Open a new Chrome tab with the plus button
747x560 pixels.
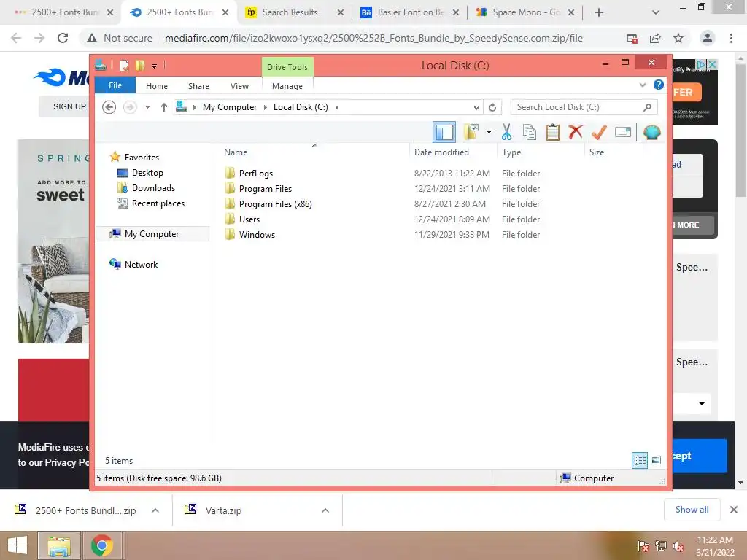point(599,12)
